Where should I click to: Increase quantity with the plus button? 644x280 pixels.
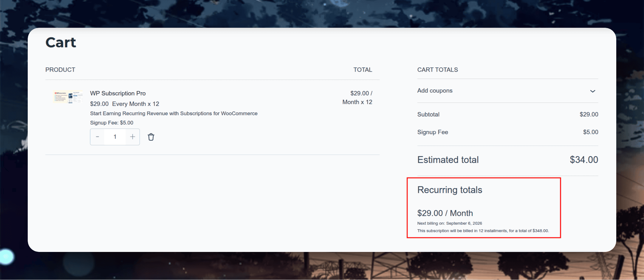click(133, 137)
